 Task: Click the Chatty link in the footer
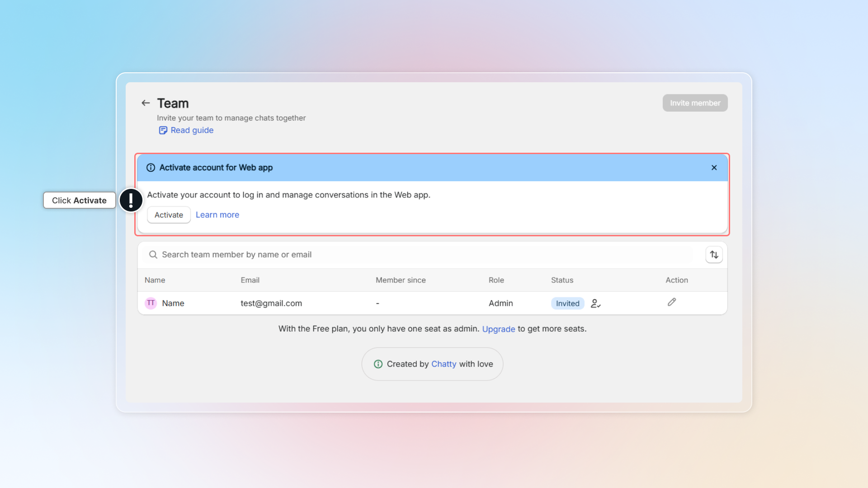pyautogui.click(x=443, y=364)
